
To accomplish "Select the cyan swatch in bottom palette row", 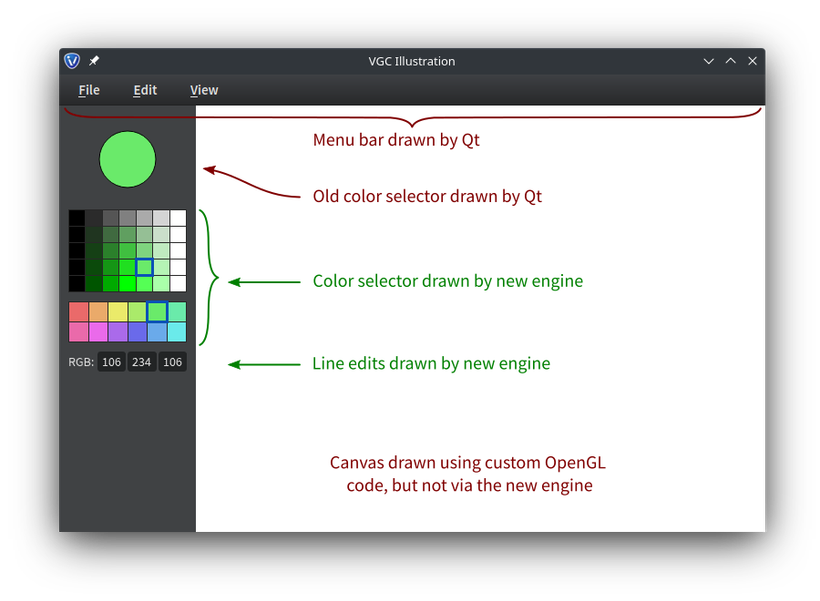I will [177, 332].
